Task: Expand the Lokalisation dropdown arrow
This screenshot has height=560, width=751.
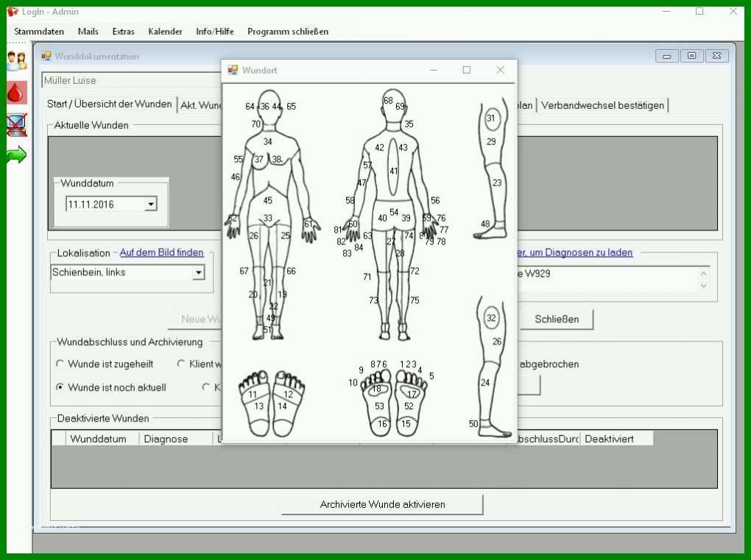Action: (198, 273)
